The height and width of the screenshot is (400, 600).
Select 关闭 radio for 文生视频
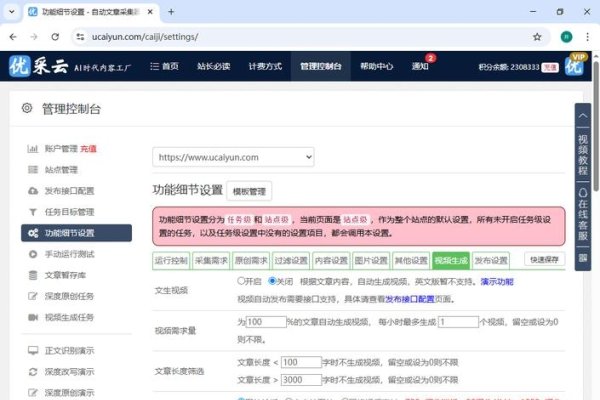coord(272,281)
